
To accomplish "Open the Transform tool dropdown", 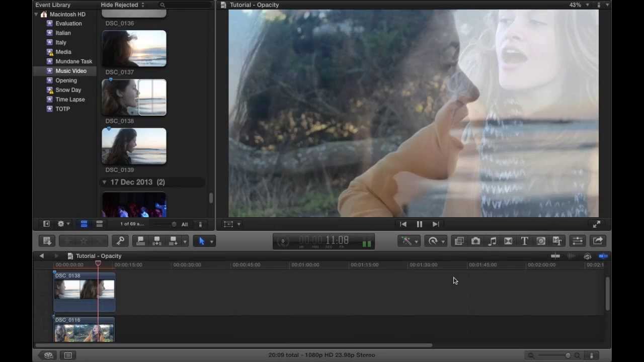I will pos(238,224).
